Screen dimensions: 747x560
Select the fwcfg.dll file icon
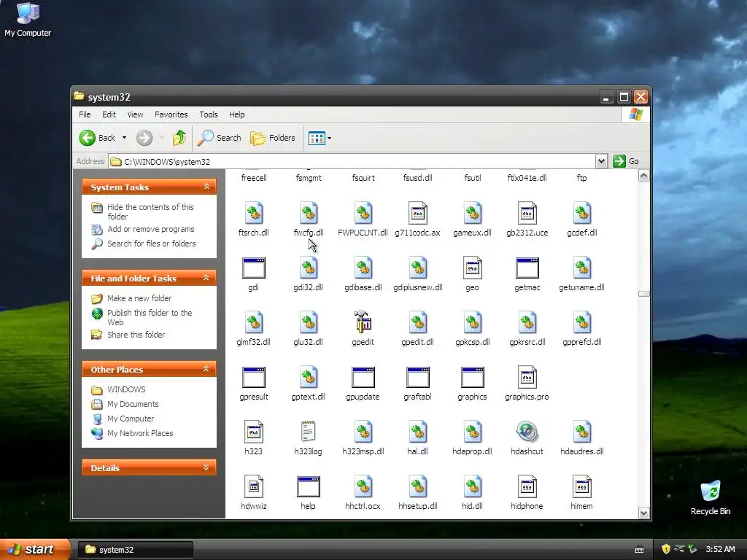click(x=309, y=213)
